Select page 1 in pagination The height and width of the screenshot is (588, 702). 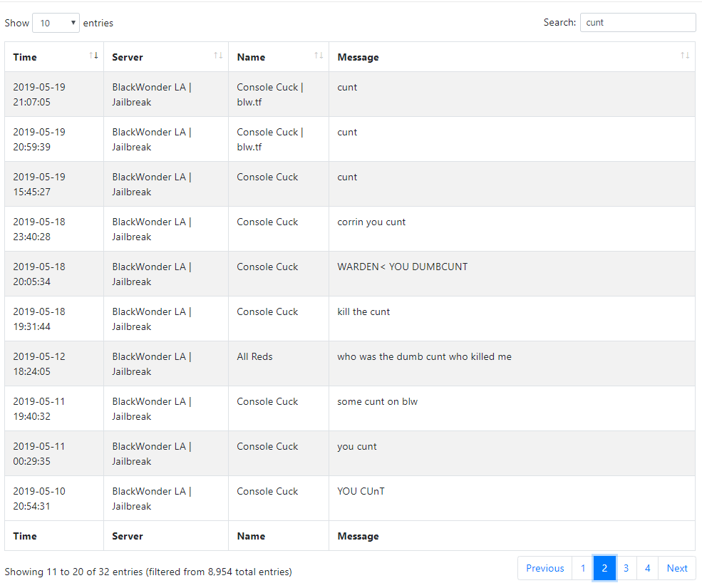(582, 568)
